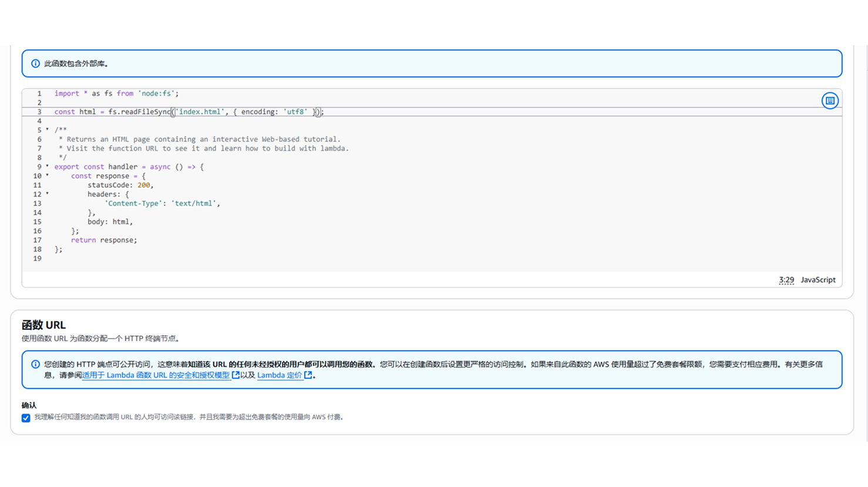Fold the handler function at line 9
The height and width of the screenshot is (487, 868).
[x=48, y=167]
